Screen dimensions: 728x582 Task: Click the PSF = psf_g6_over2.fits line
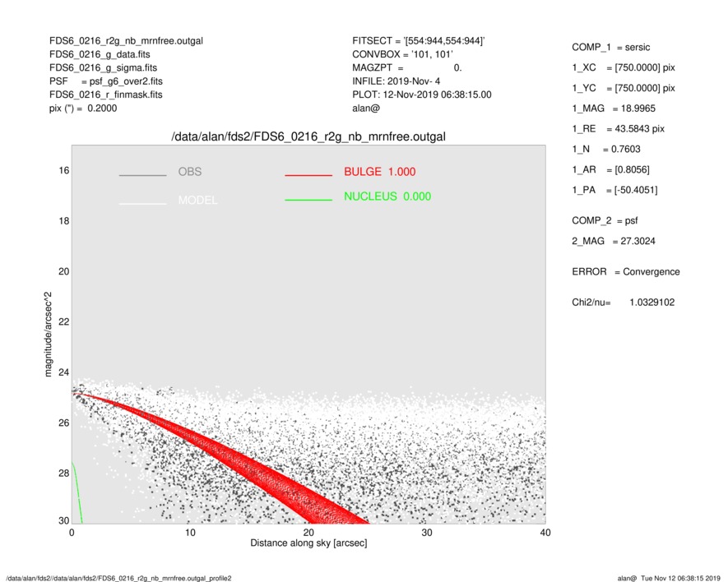[x=106, y=81]
